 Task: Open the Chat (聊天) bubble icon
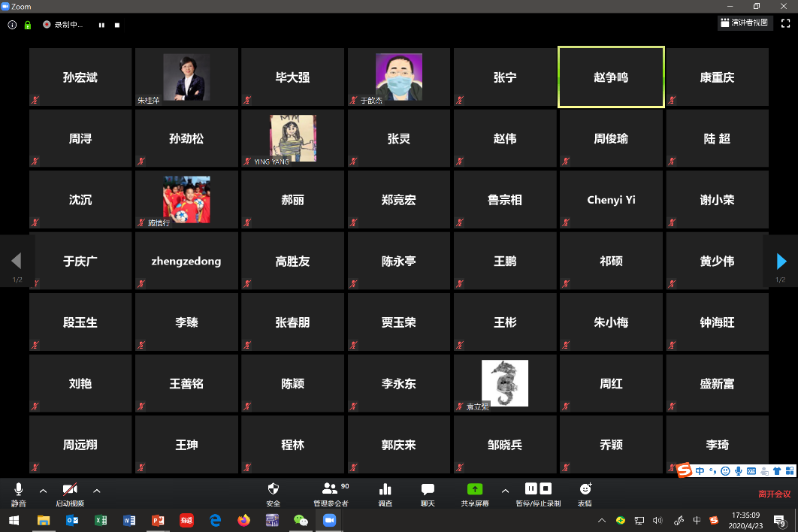coord(428,490)
